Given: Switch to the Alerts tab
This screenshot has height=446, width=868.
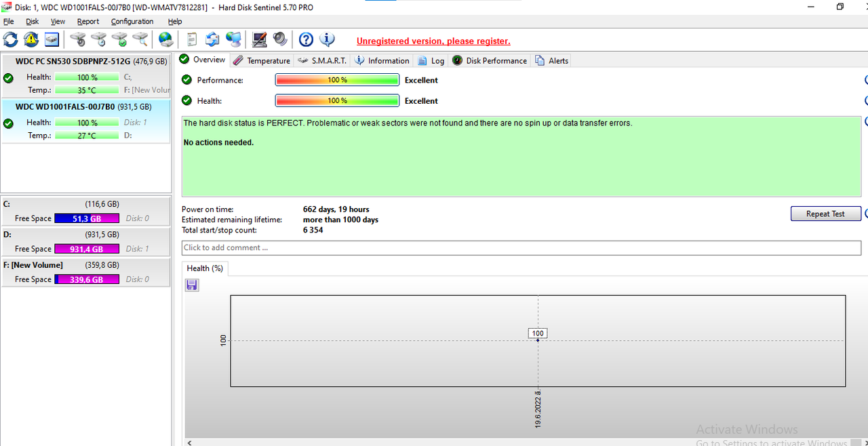Looking at the screenshot, I should click(551, 60).
